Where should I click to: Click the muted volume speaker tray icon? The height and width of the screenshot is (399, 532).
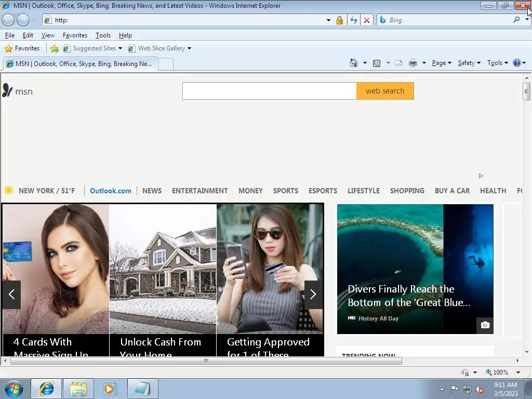coord(480,389)
